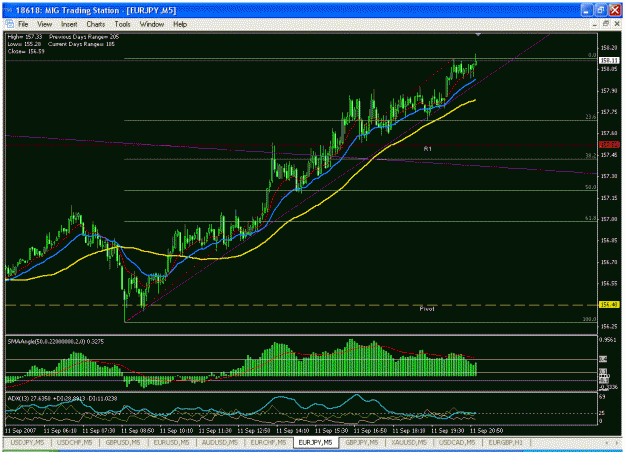
Task: Open the File menu
Action: [x=23, y=24]
